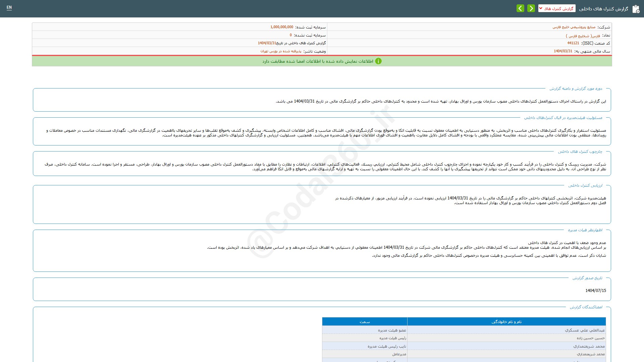
Task: Click the clipboard report icon in header
Action: tap(636, 9)
